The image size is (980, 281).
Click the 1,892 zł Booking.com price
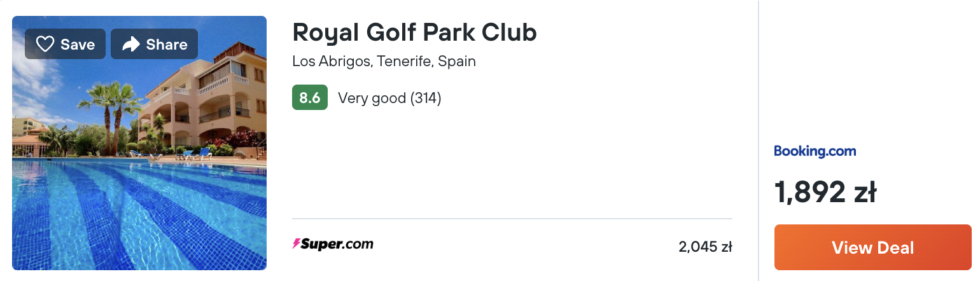coord(825,192)
